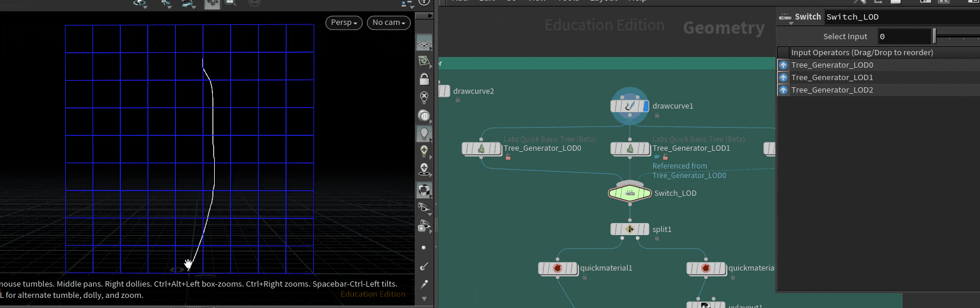Open comment bubble badge under Tree_Generator_LOD1
The image size is (980, 308).
point(657,157)
